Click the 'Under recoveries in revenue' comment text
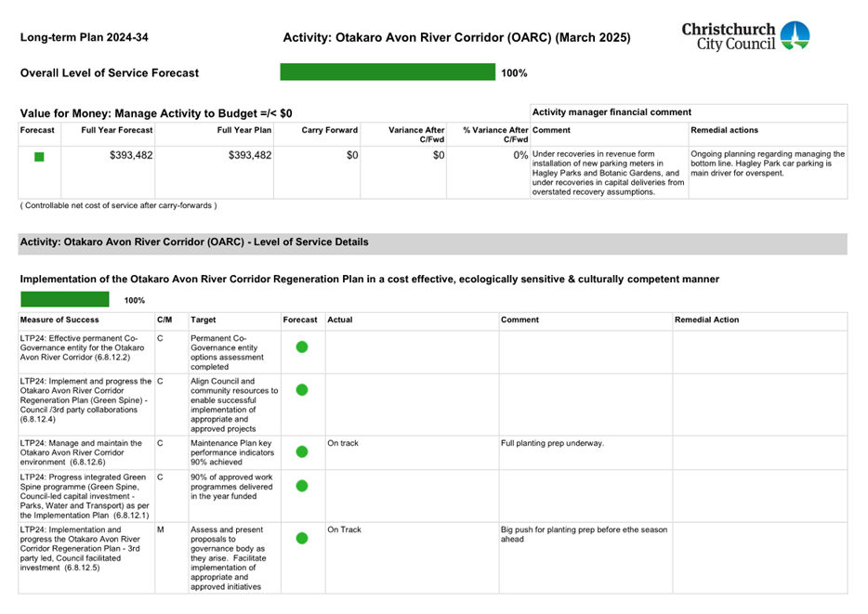 click(609, 173)
